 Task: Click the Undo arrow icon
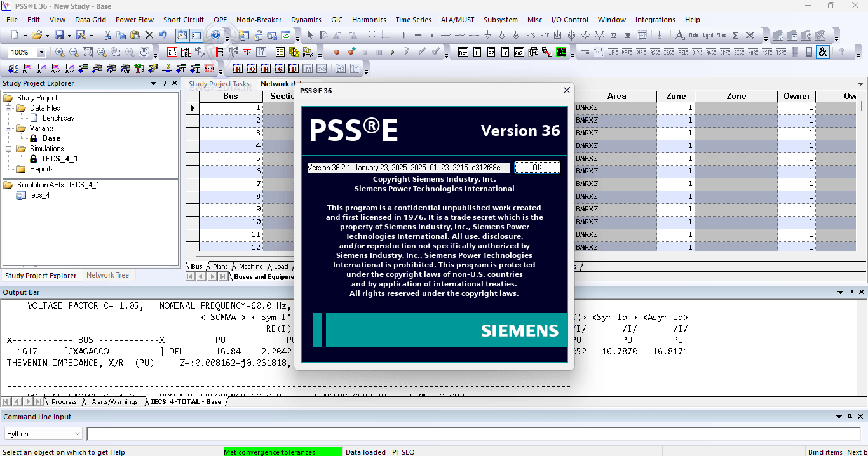coord(163,36)
